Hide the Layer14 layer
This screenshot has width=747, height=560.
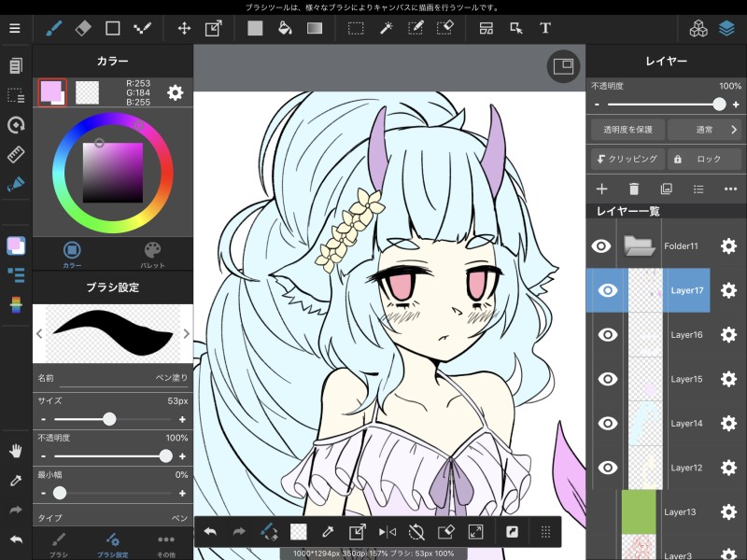608,424
